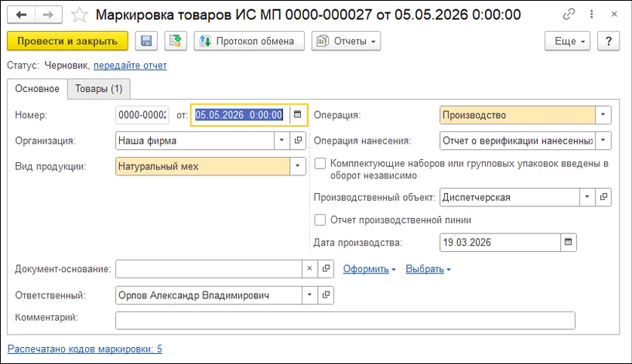Switch to the Товары (1) tab
Screen dimensions: 632x364
click(99, 89)
